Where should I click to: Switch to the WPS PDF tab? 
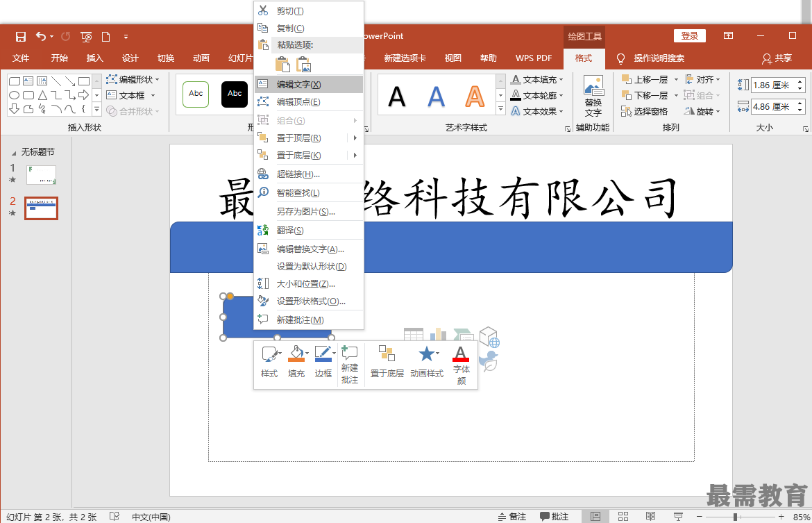(x=534, y=58)
